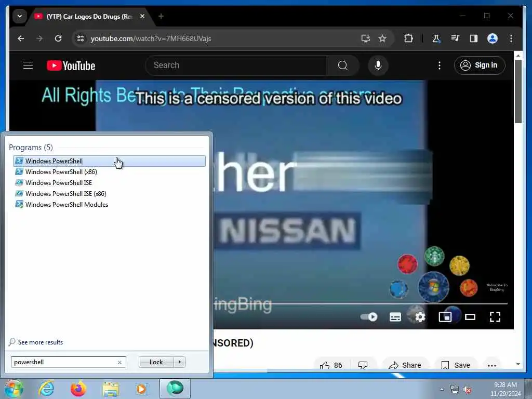Click the Share button
The width and height of the screenshot is (532, 399).
point(405,365)
